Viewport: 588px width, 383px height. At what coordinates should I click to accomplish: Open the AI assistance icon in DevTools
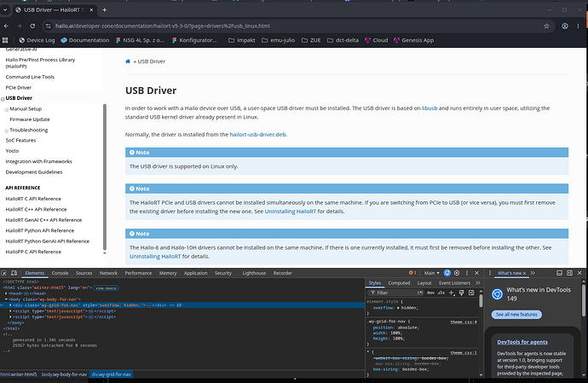click(447, 273)
